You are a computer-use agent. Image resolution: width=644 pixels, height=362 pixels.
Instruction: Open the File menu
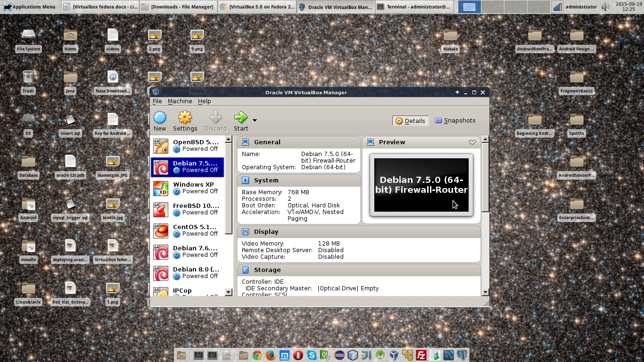tap(157, 101)
